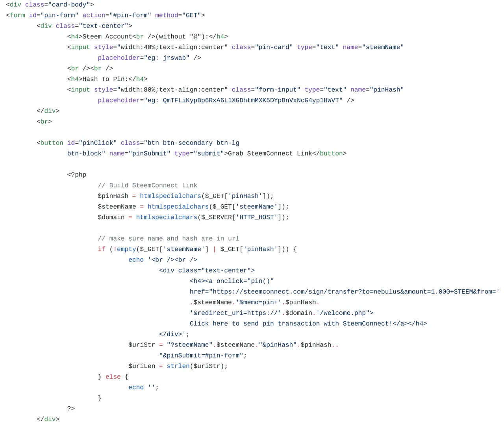
Task: Click the string '&redirect_uri=https://'
Action: (235, 313)
